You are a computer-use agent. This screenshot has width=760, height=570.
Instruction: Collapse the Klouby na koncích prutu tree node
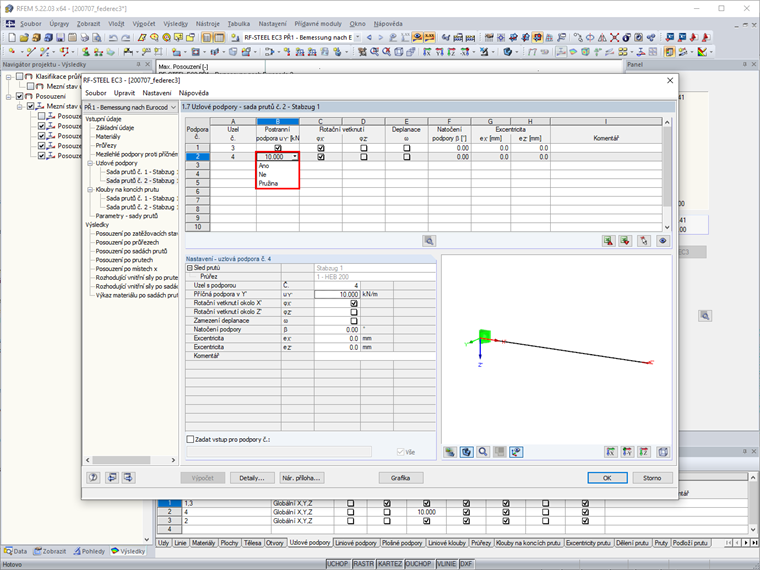tap(90, 190)
